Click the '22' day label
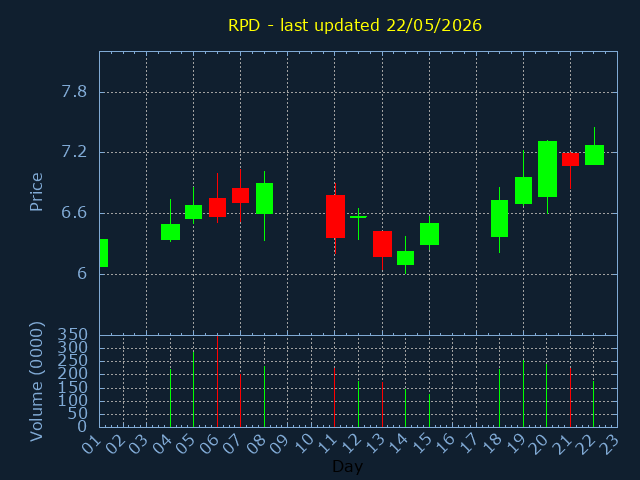The width and height of the screenshot is (640, 480). point(586,444)
